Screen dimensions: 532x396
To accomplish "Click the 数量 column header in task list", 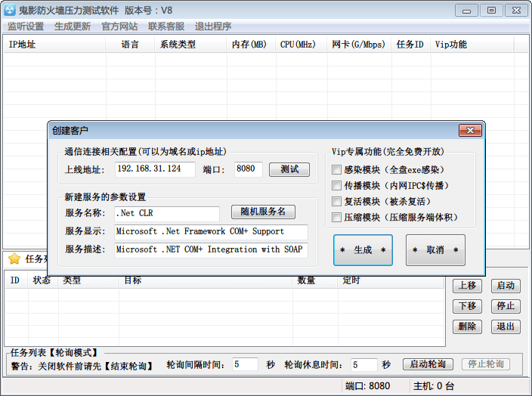I will (x=315, y=281).
